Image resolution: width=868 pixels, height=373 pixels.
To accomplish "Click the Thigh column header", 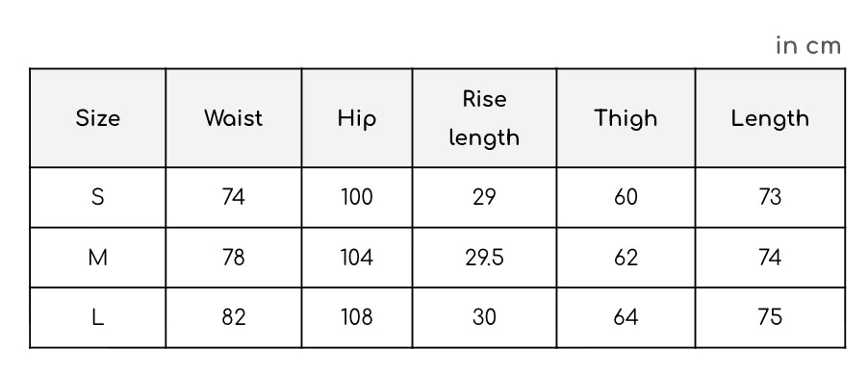I will (625, 119).
